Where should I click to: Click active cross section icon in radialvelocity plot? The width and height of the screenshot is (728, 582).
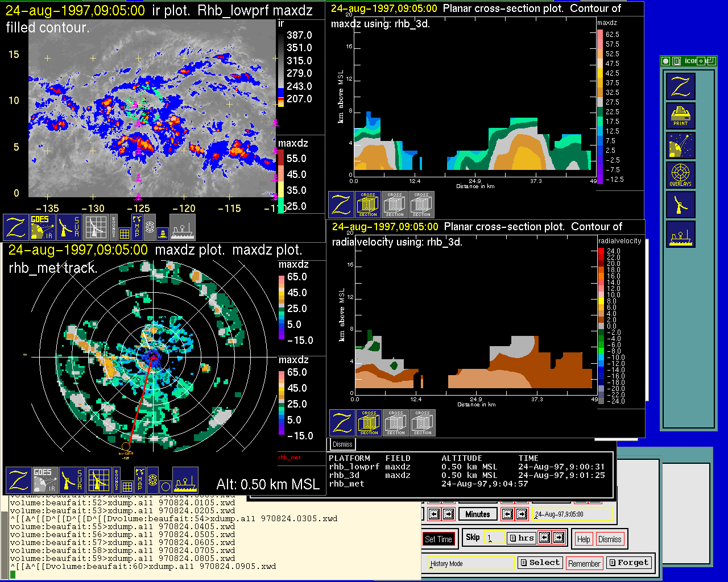[369, 423]
